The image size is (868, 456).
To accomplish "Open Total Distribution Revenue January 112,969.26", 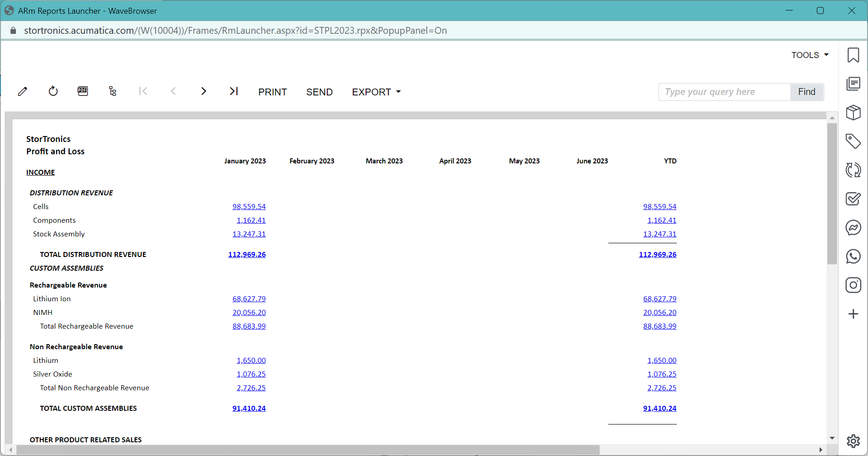I will (x=247, y=254).
